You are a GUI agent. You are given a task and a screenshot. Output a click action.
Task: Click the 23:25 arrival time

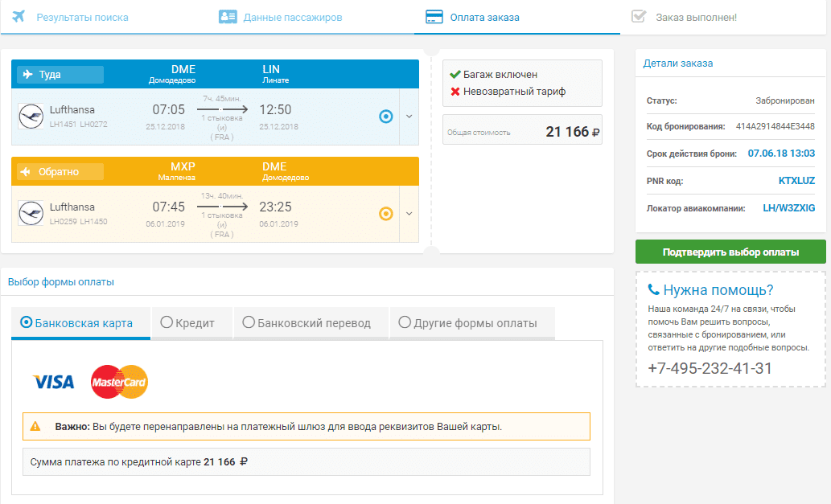coord(275,207)
